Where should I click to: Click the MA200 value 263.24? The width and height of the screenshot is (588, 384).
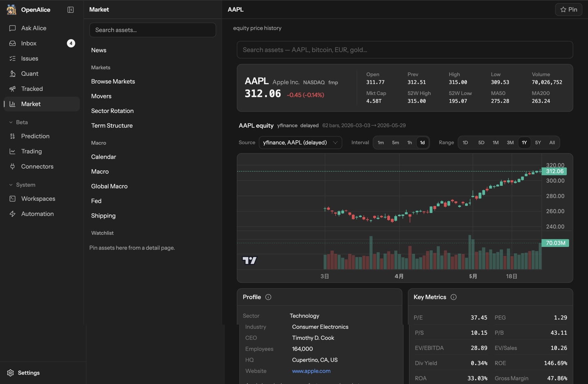tap(541, 101)
